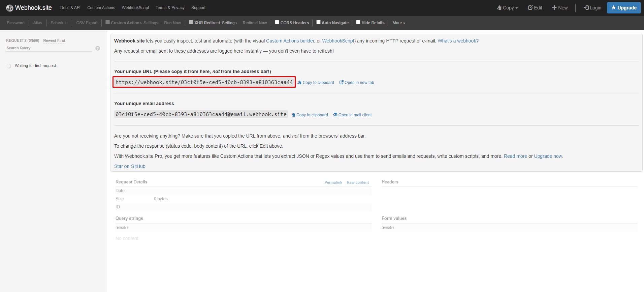Viewport: 644px width, 292px height.
Task: Open the Custom Actions builder link
Action: pyautogui.click(x=290, y=41)
